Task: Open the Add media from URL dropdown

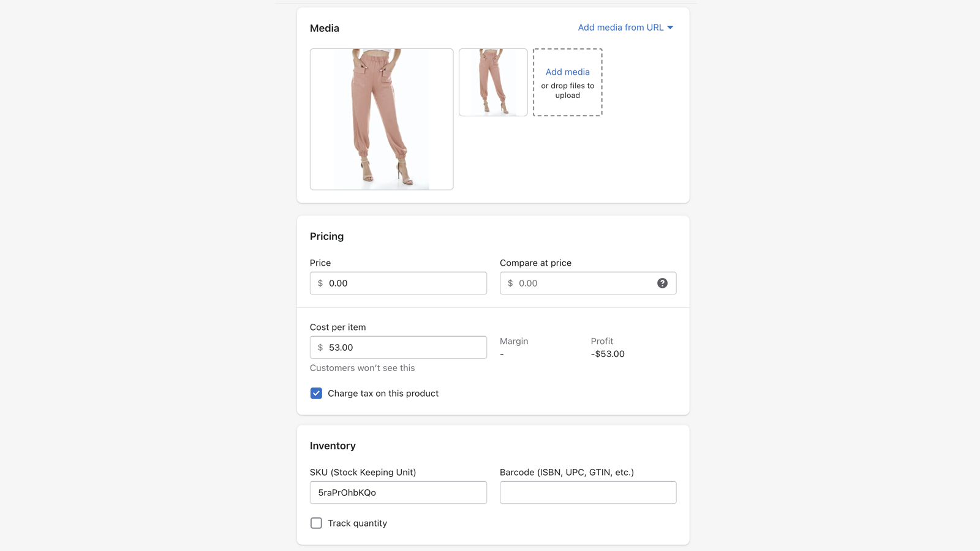Action: [x=620, y=27]
